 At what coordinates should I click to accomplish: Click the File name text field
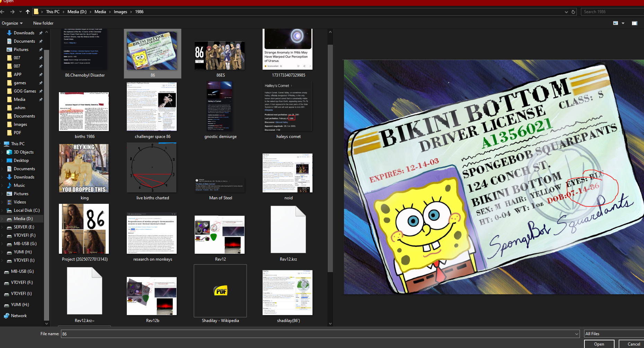pos(317,334)
